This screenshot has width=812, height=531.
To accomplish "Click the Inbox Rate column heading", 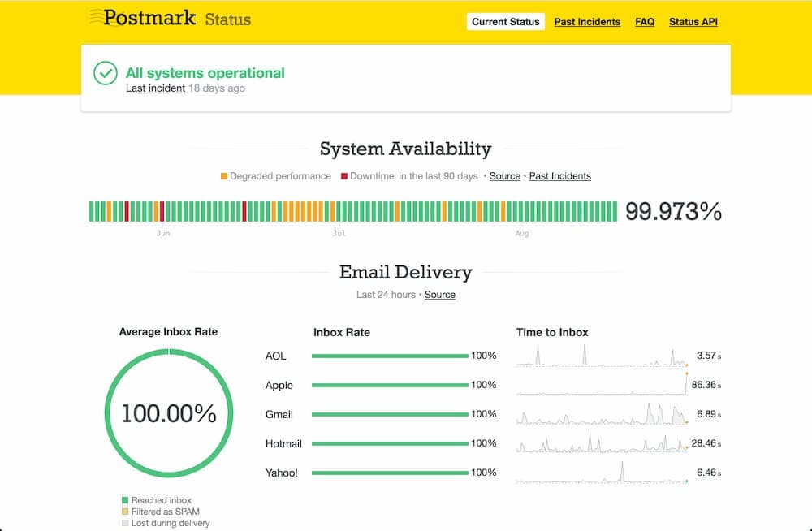I will [342, 333].
